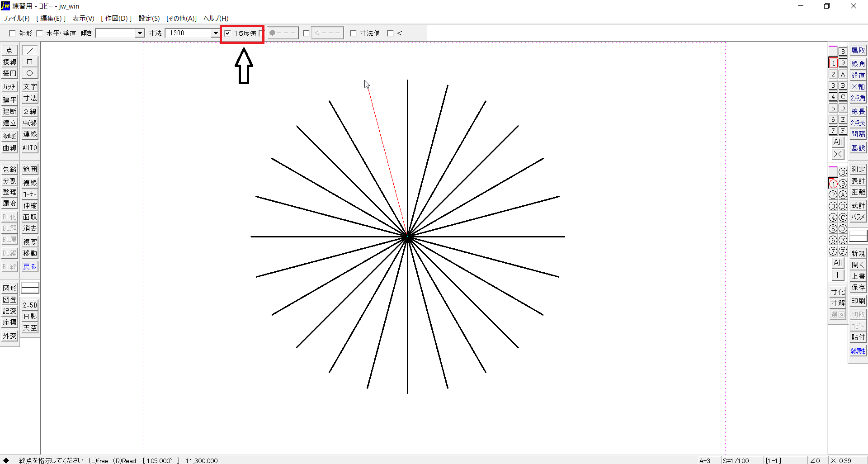Activate the 寸法 dimension tool in left toolbar
The height and width of the screenshot is (464, 868).
pos(30,98)
